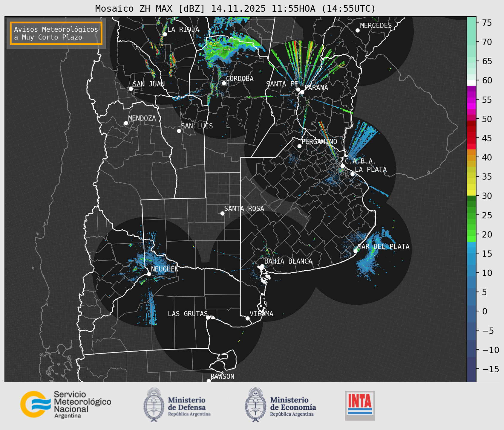Select the Córdoba city marker dot
The width and height of the screenshot is (504, 430).
(x=224, y=83)
